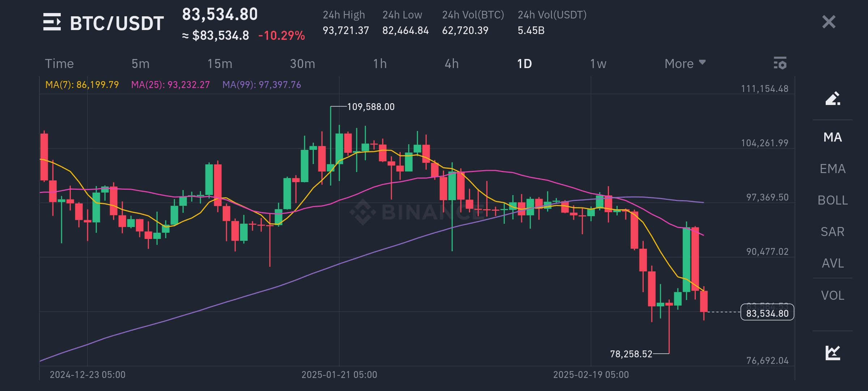Toggle the MA indicator
868x391 pixels.
[832, 137]
